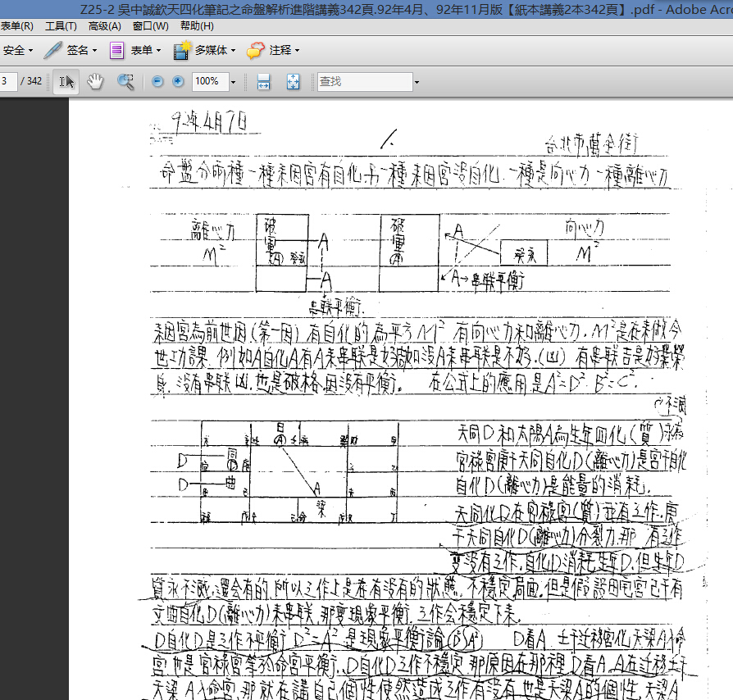
Task: Open the 签名 signing tool
Action: (x=74, y=50)
